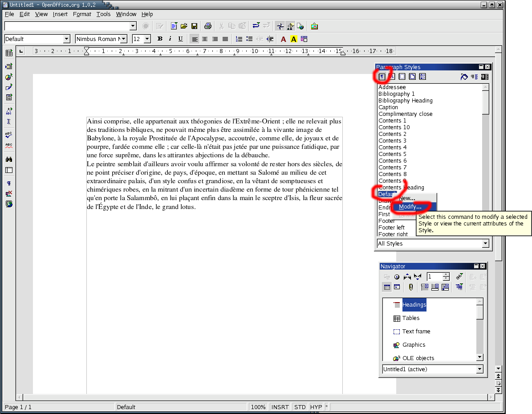
Task: Click the New document icon in toolbar
Action: tap(174, 26)
